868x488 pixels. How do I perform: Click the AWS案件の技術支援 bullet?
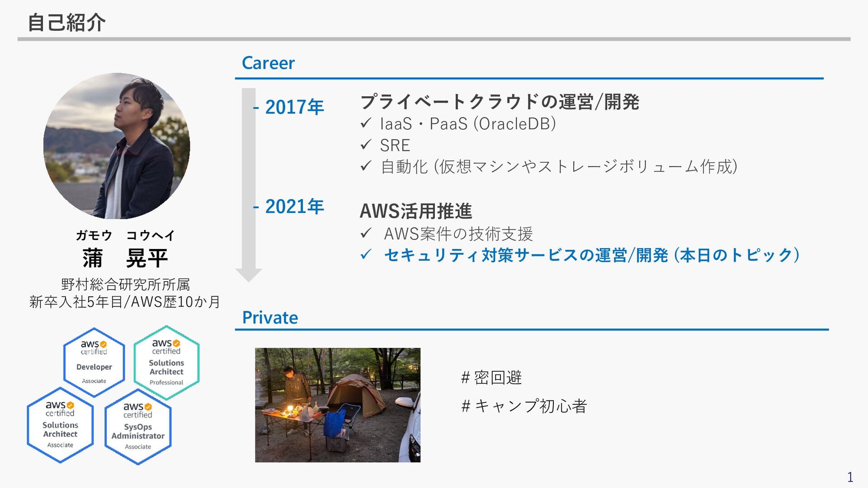coord(458,234)
